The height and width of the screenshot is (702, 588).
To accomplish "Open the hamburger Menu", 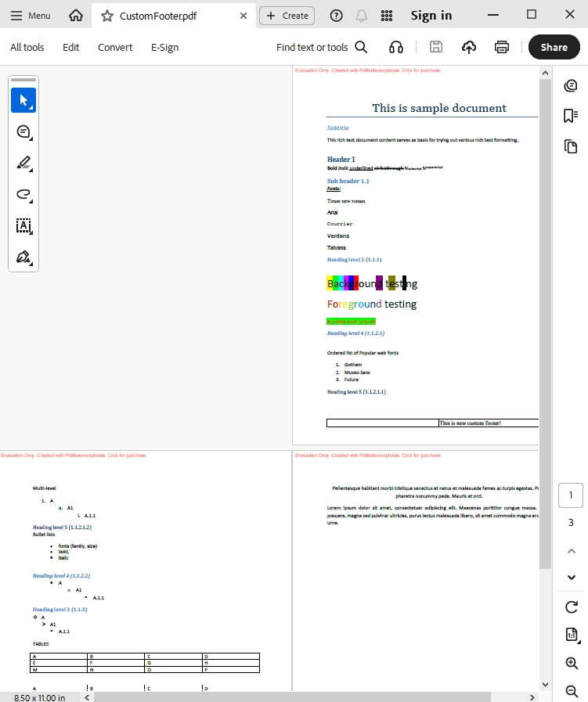I will click(x=30, y=16).
